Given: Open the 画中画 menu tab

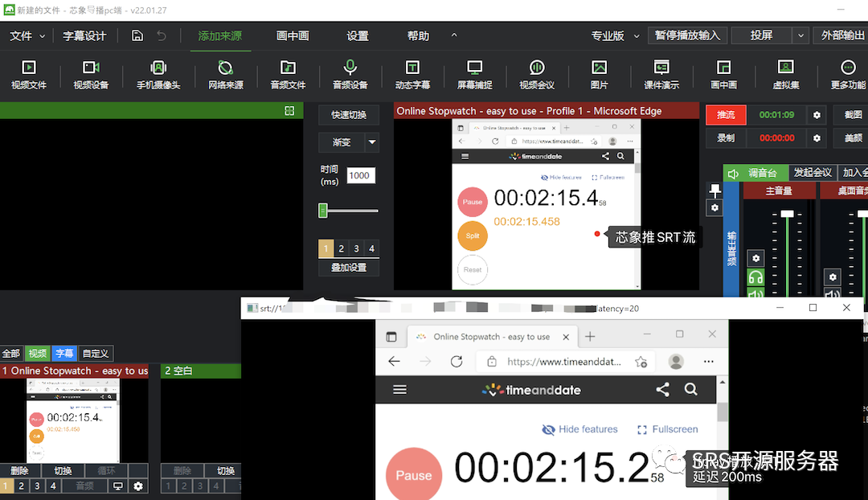Looking at the screenshot, I should pyautogui.click(x=293, y=36).
